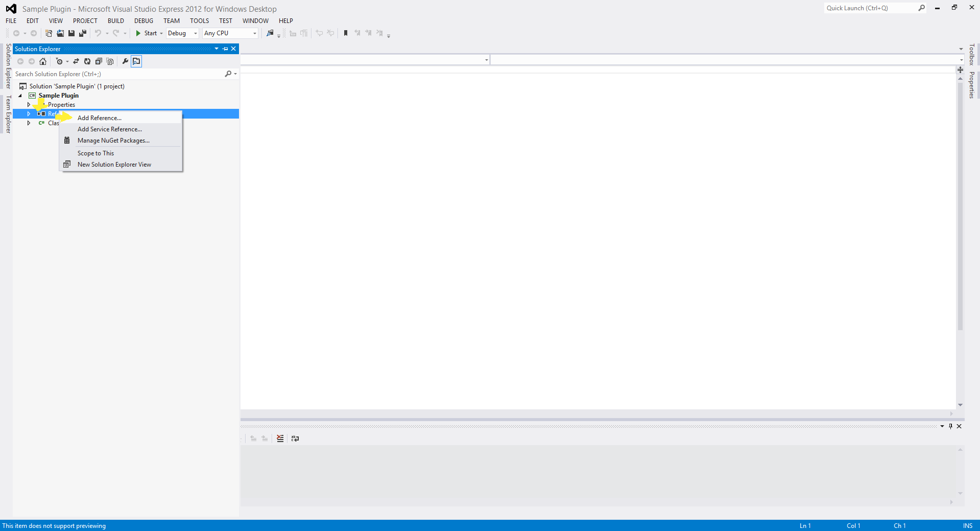Image resolution: width=980 pixels, height=531 pixels.
Task: Click the magnifier search icon in Solution Explorer
Action: tap(228, 74)
